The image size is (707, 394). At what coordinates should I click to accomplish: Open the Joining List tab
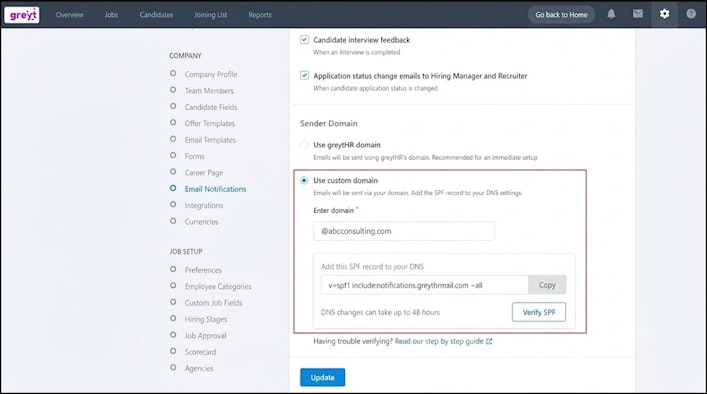pyautogui.click(x=211, y=14)
